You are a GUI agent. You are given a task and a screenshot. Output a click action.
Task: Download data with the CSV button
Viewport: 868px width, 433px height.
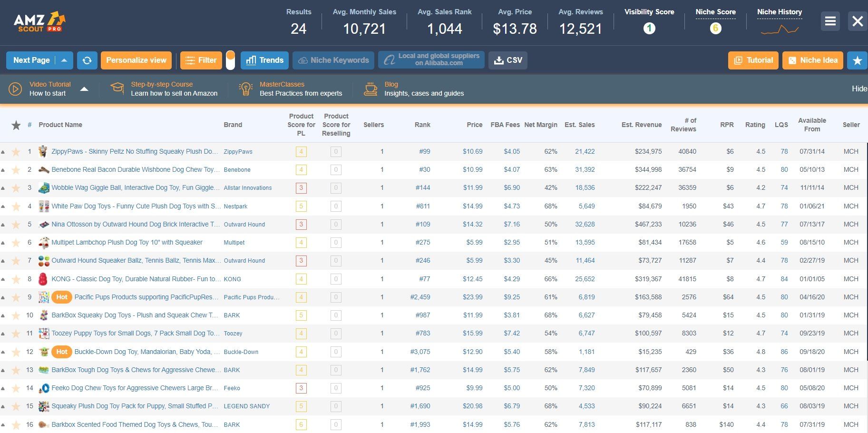point(508,60)
